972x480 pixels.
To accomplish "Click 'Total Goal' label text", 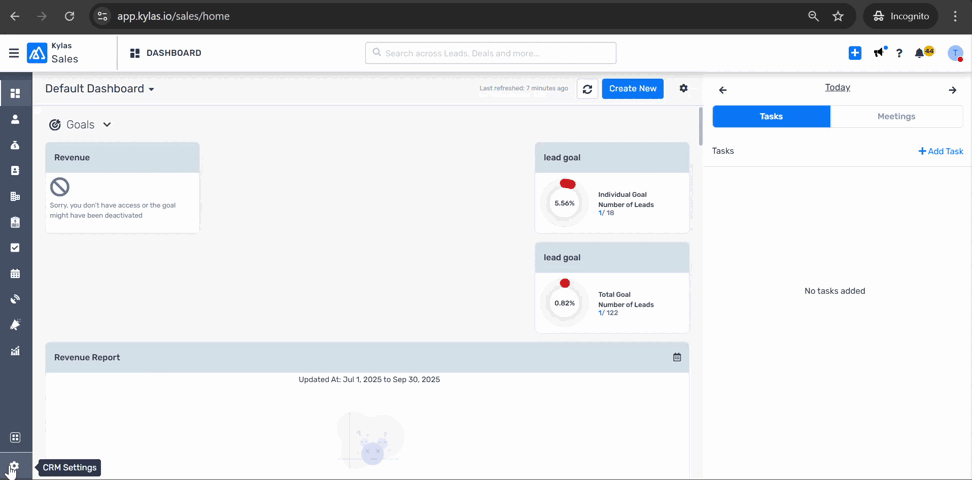I will [615, 295].
